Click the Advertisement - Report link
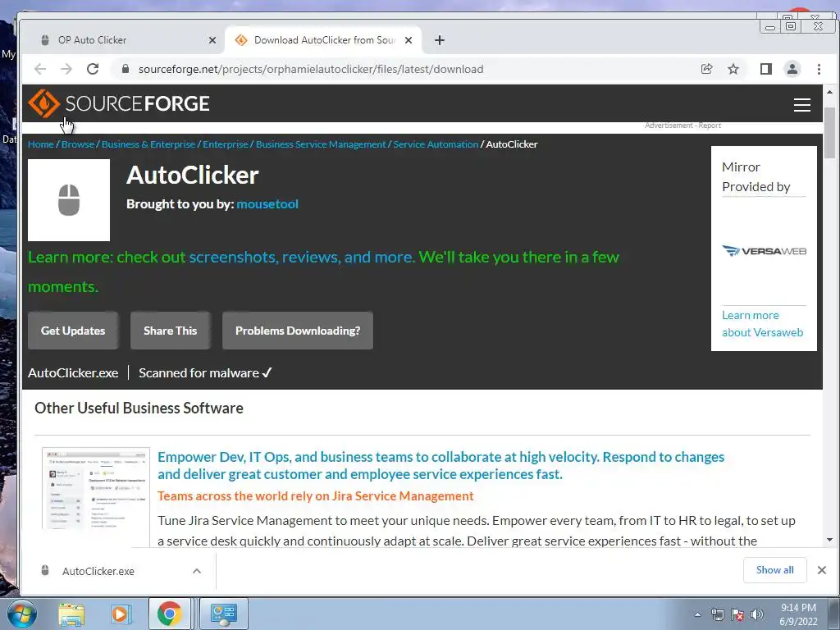The height and width of the screenshot is (630, 840). click(x=682, y=126)
